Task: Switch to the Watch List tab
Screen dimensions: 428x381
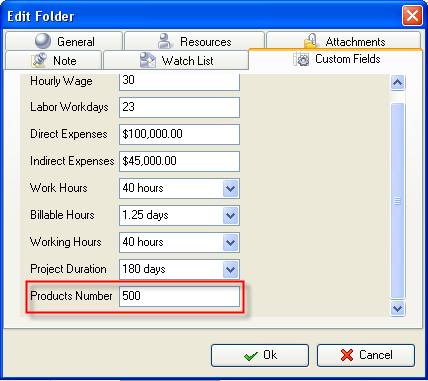Action: pyautogui.click(x=176, y=60)
